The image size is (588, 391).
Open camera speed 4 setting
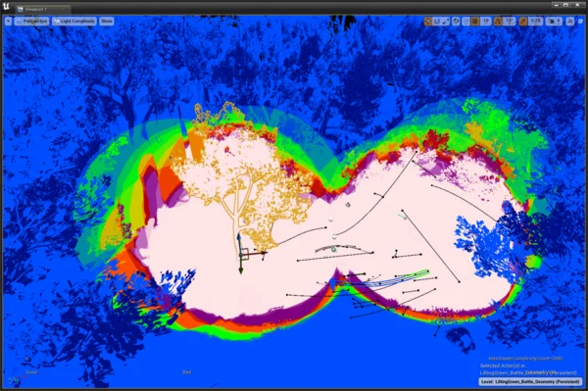click(554, 22)
